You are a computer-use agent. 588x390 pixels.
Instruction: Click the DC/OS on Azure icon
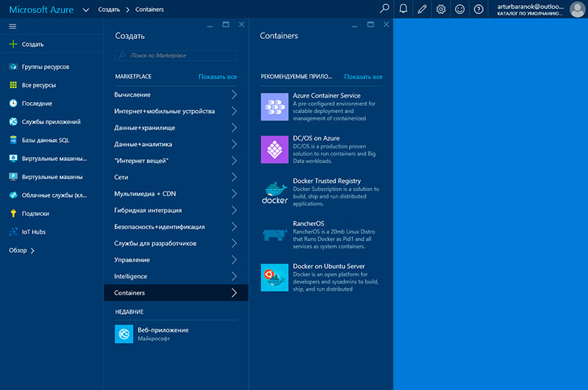tap(274, 150)
